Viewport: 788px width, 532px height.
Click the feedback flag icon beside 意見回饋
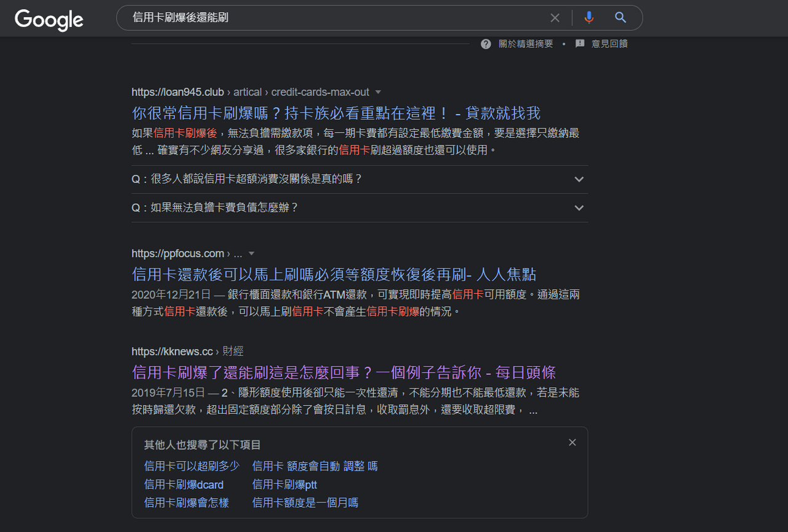[579, 44]
